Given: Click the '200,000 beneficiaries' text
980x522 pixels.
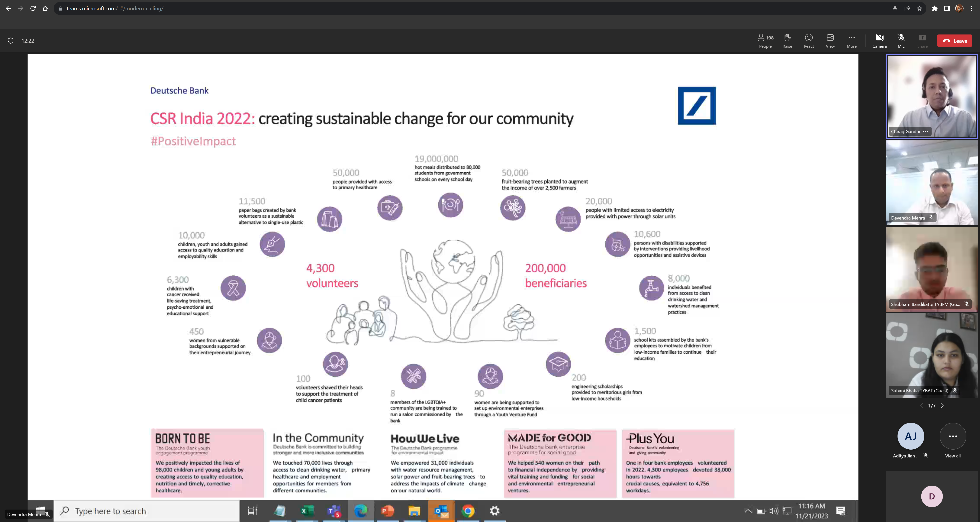Looking at the screenshot, I should [556, 275].
